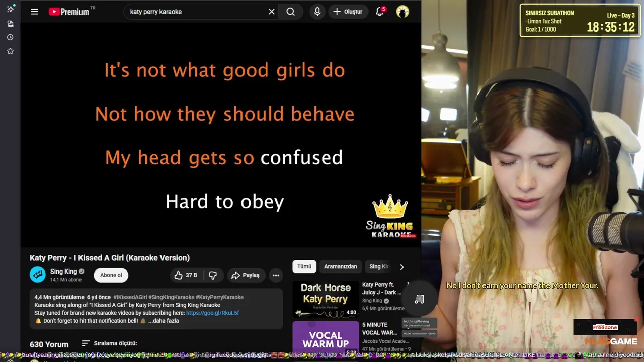
Task: Open #KatyPerryKaraoke hashtag link
Action: click(x=219, y=297)
